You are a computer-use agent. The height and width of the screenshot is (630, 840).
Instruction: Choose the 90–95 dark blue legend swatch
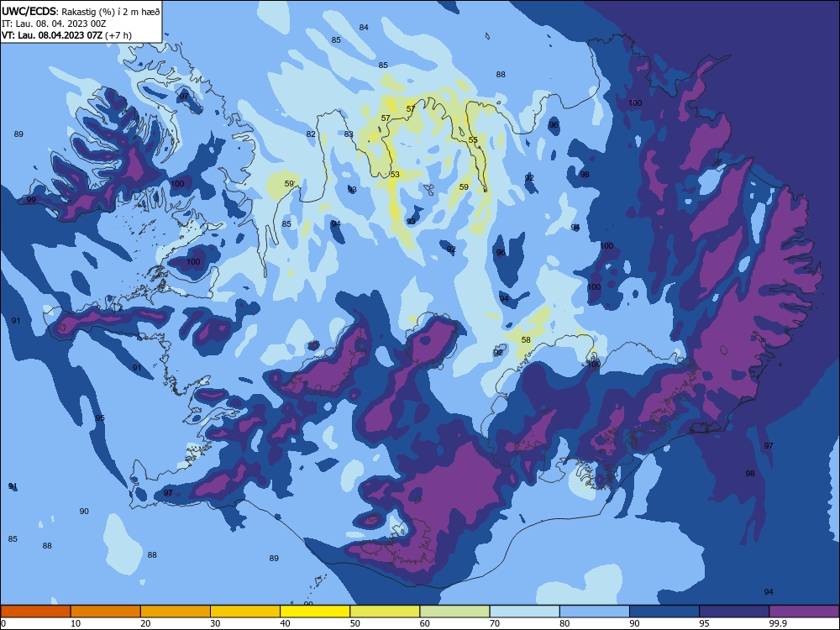tap(664, 612)
